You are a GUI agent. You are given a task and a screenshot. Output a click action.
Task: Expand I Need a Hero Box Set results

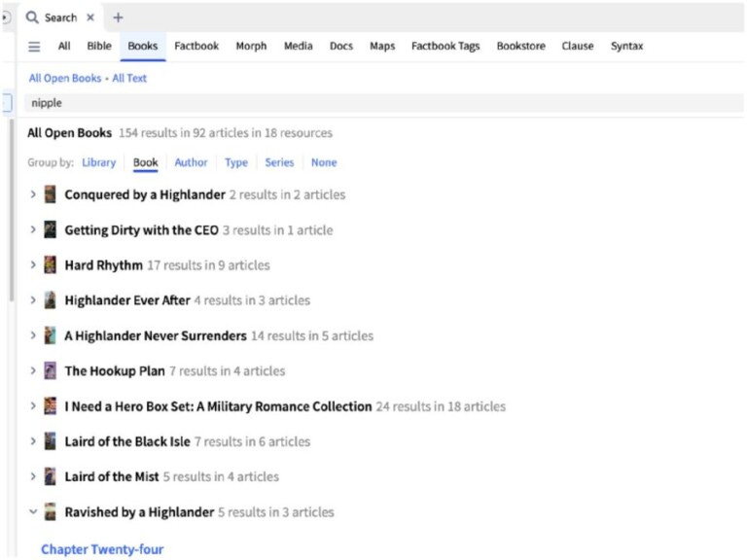pos(33,406)
